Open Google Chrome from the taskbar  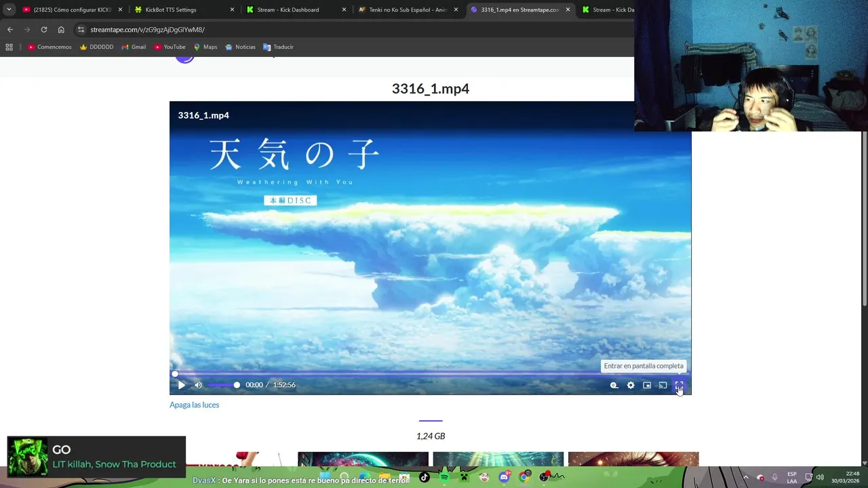[524, 477]
